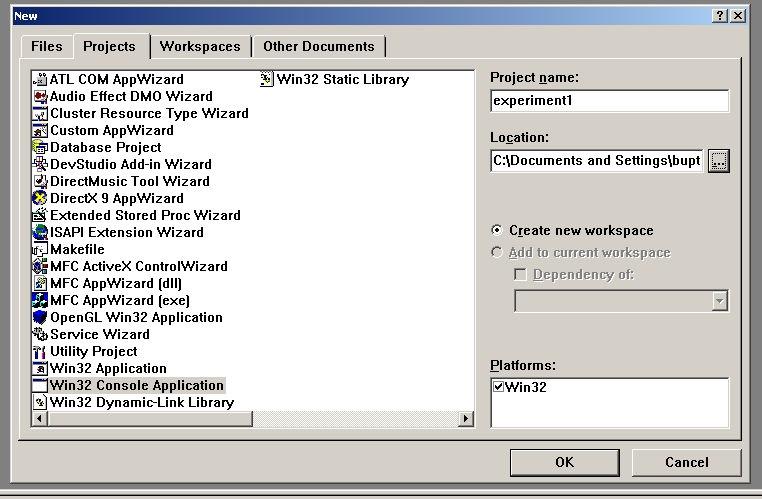Enable the Dependency of checkbox
Image resolution: width=762 pixels, height=499 pixels.
tap(520, 275)
